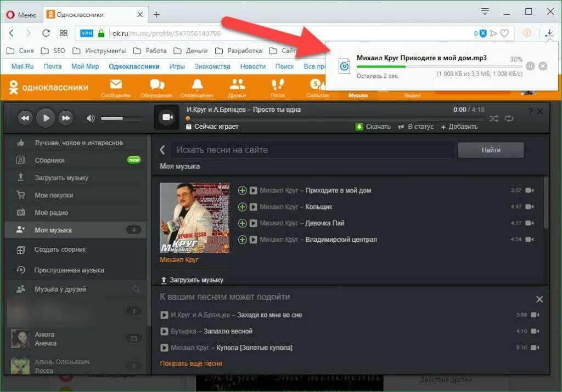The width and height of the screenshot is (562, 392).
Task: Open Моё радио in the sidebar
Action: coord(76,213)
